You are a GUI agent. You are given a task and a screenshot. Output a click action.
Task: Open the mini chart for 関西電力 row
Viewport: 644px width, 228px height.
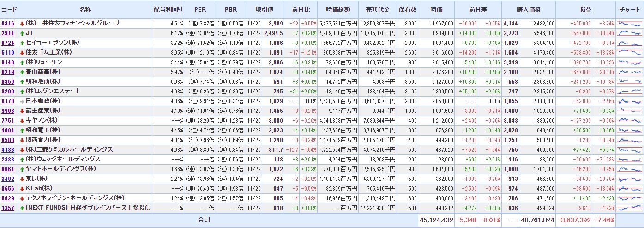pos(630,140)
